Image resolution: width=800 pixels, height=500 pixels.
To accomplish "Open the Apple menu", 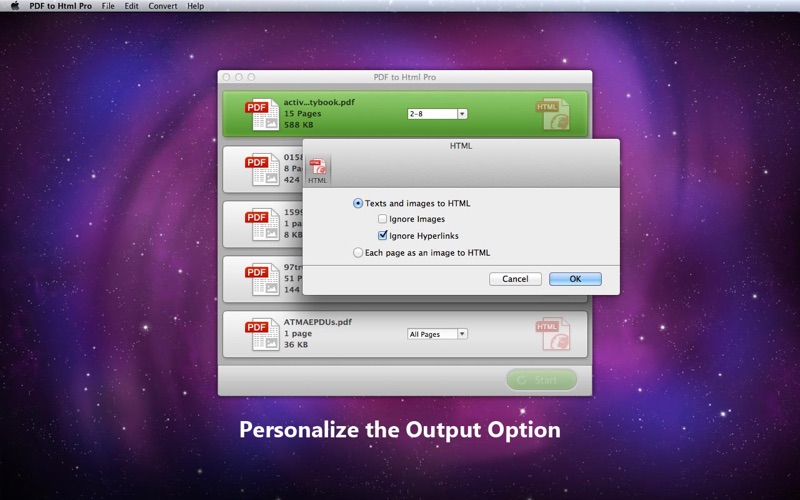I will (15, 6).
